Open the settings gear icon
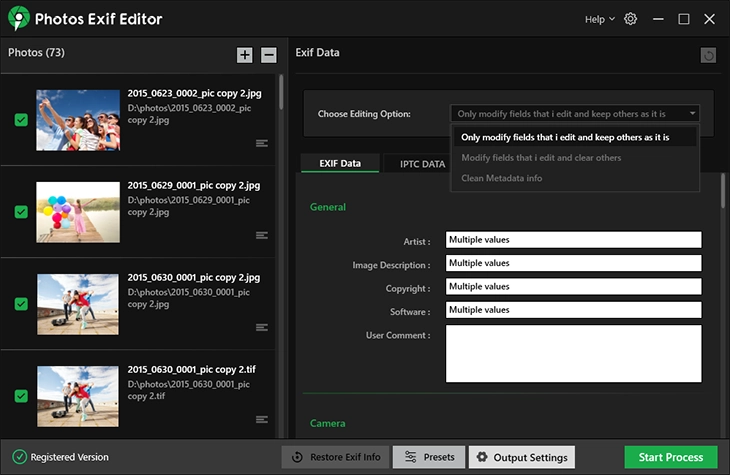The image size is (730, 475). (x=630, y=19)
